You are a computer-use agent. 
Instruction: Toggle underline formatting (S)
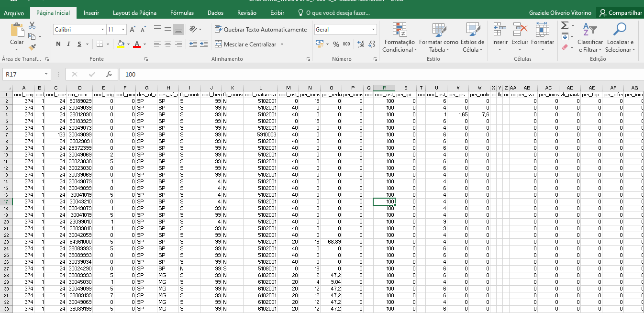pos(79,44)
